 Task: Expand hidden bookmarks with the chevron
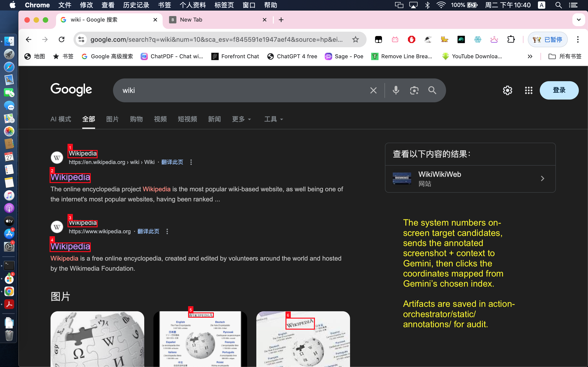coord(530,56)
